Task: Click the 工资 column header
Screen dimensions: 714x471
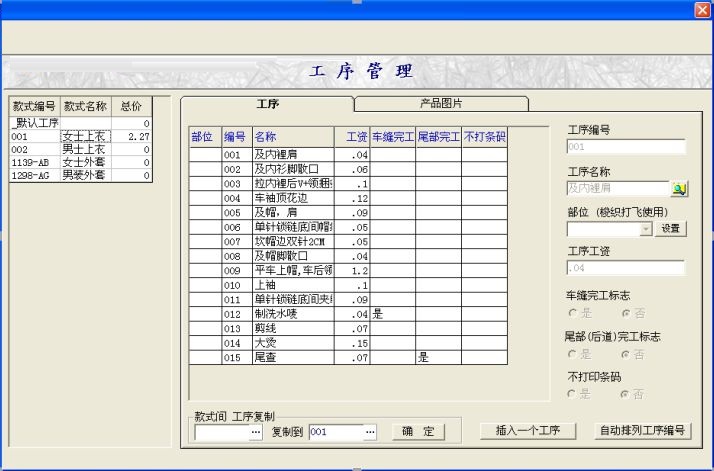Action: (x=352, y=137)
